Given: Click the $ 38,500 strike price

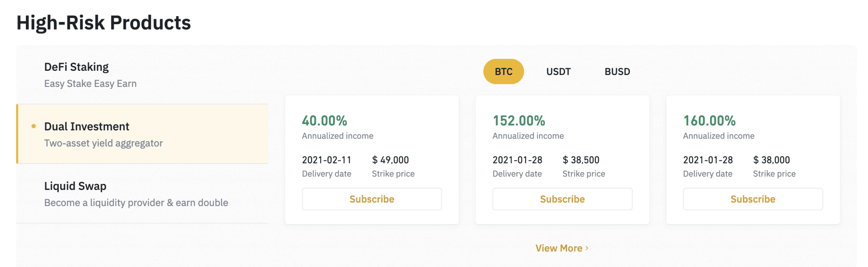Looking at the screenshot, I should (581, 160).
